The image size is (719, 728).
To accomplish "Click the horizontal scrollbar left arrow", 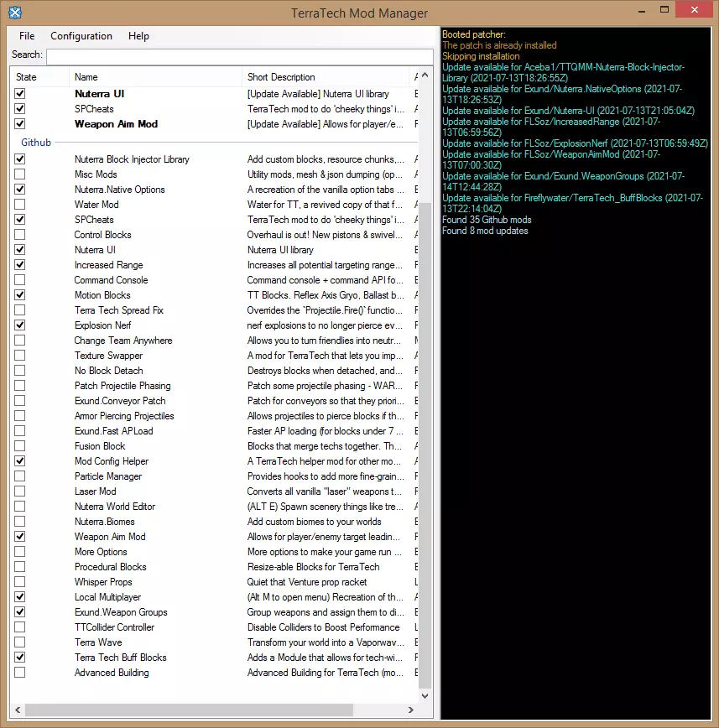I will [17, 709].
